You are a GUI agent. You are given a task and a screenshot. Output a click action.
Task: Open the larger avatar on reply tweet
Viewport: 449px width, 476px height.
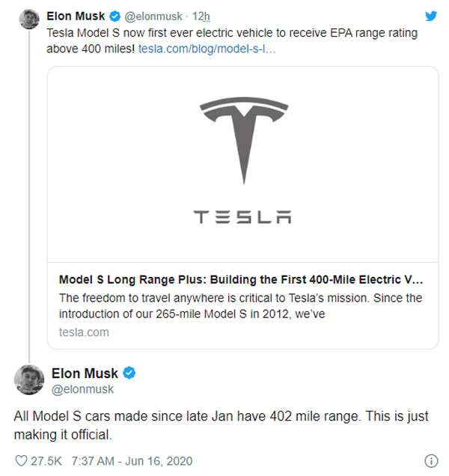29,379
